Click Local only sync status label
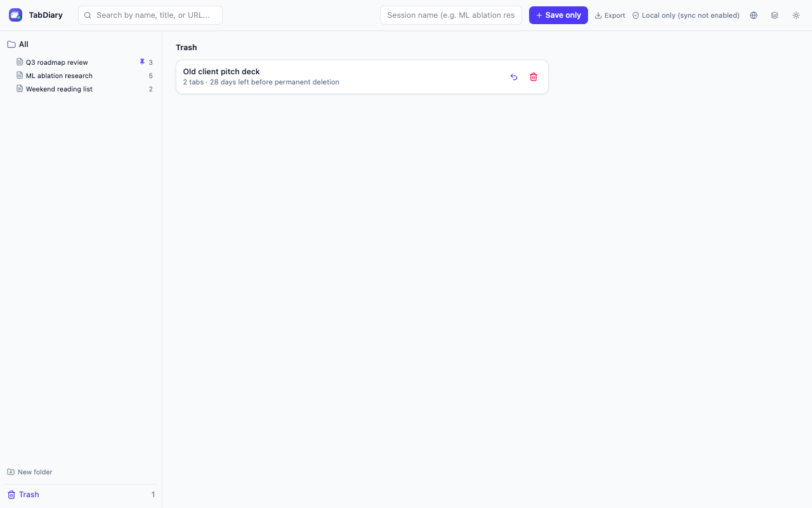Screen dimensions: 812x508 point(690,15)
